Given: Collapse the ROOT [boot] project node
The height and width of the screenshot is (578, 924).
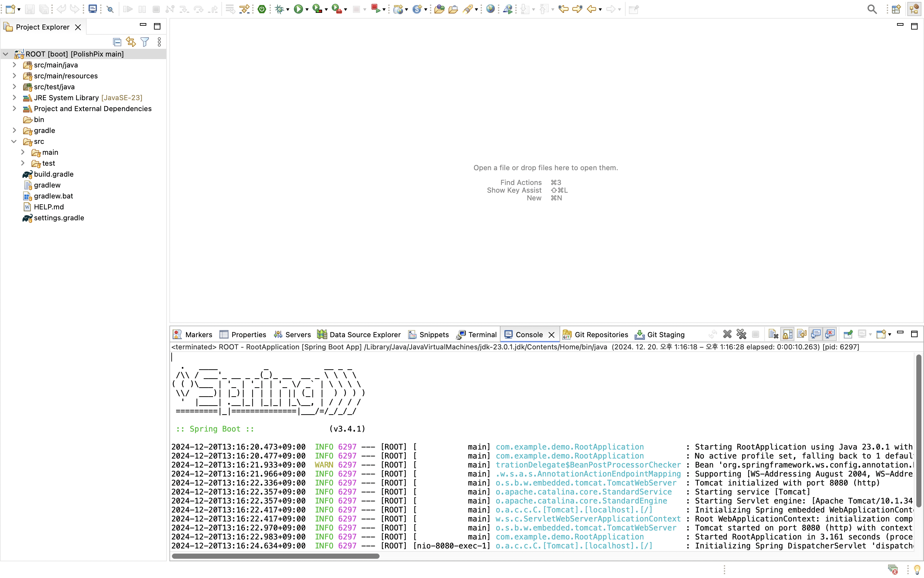Looking at the screenshot, I should pyautogui.click(x=6, y=54).
